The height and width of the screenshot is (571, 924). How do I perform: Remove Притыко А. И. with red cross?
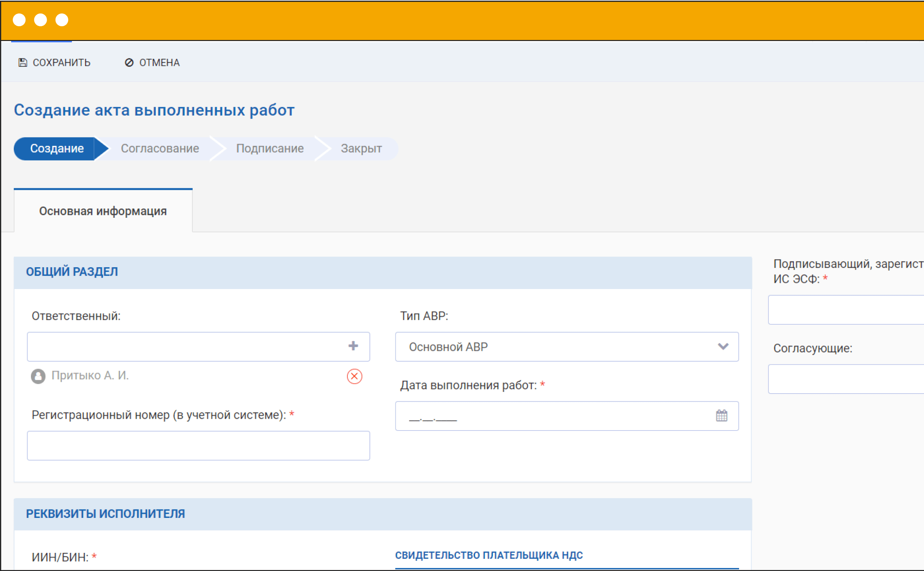354,376
